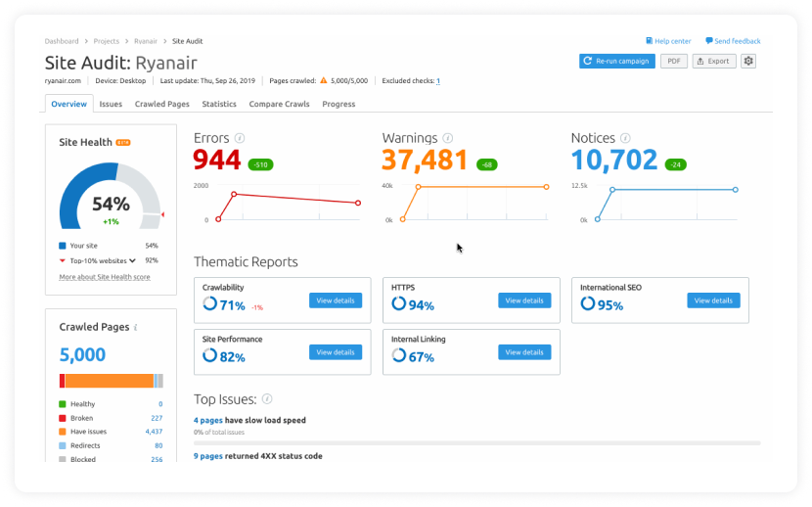Open 9 pages returned 4XX link
Image resolution: width=812 pixels, height=507 pixels.
click(x=208, y=456)
